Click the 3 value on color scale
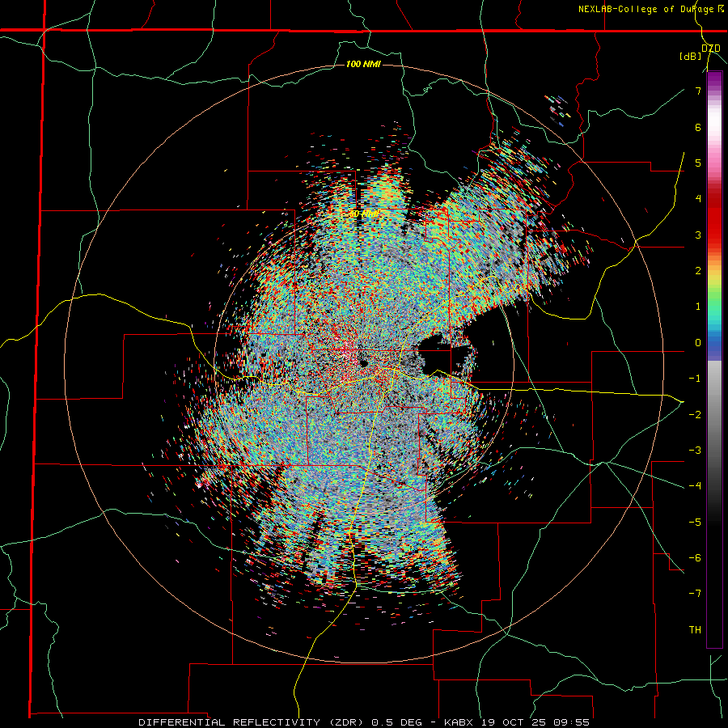The height and width of the screenshot is (728, 728). [x=698, y=235]
